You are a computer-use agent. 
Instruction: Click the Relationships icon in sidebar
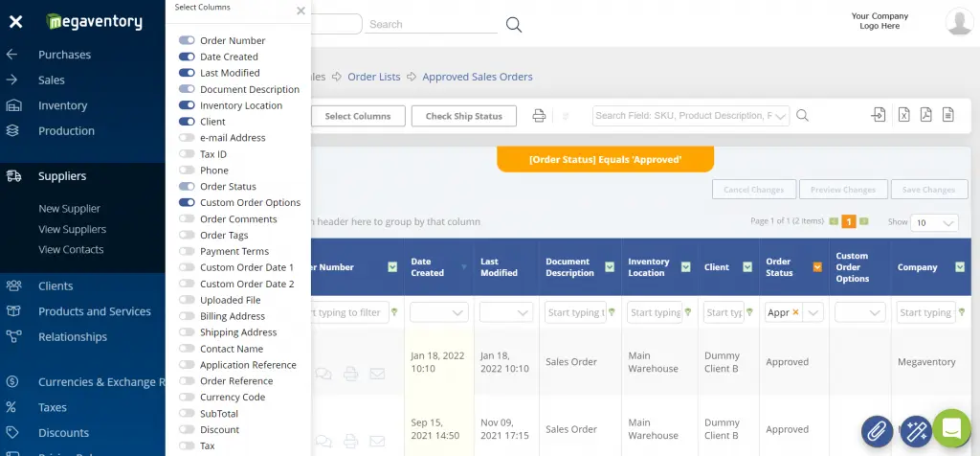(x=13, y=336)
